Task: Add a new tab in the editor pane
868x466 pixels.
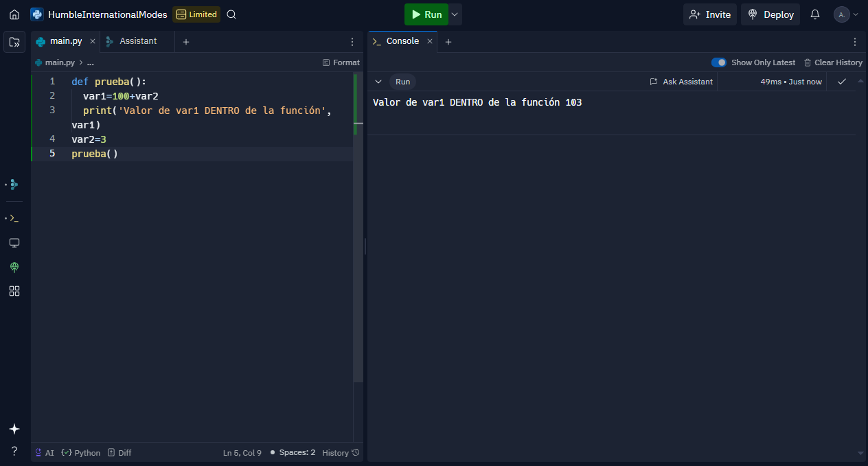Action: click(x=185, y=42)
